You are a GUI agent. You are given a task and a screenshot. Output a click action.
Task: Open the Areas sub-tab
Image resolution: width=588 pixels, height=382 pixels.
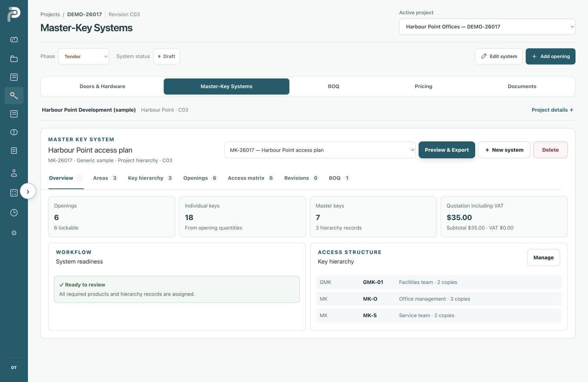point(105,178)
